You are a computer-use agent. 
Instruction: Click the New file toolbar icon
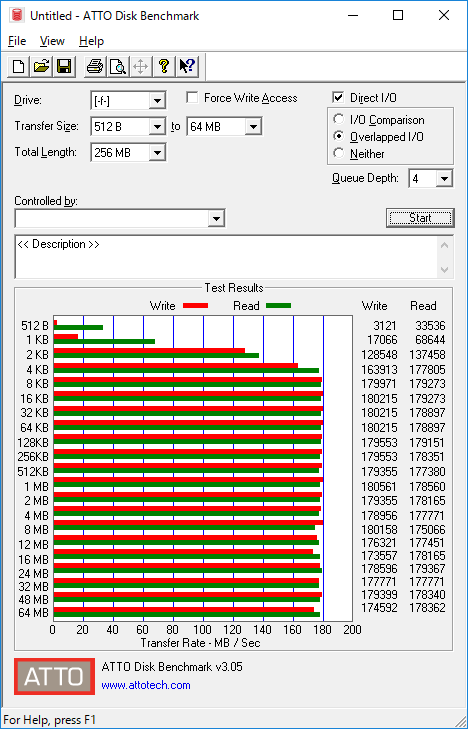tap(19, 66)
